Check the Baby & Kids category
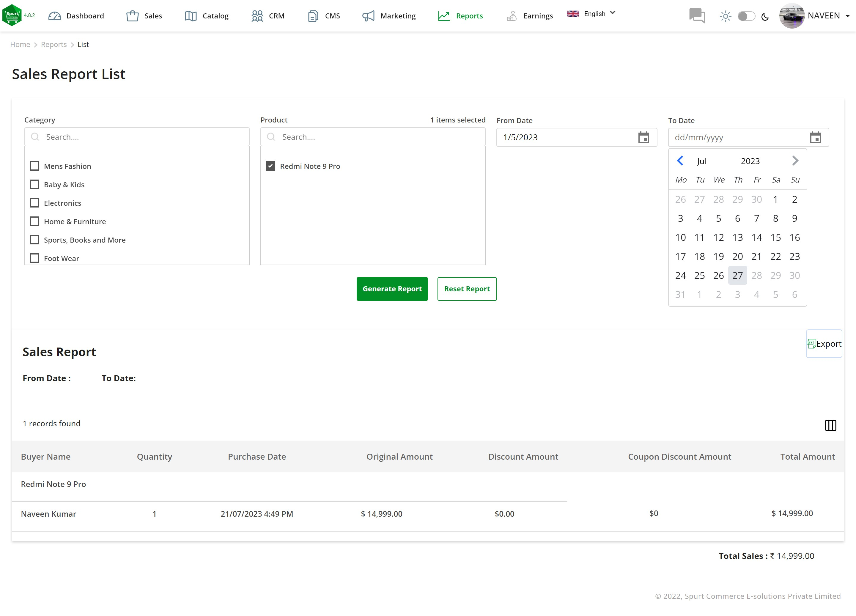 34,185
